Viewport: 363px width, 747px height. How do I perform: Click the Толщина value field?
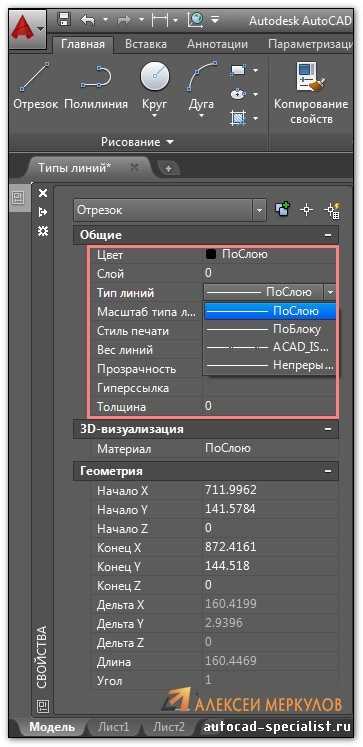click(x=270, y=406)
